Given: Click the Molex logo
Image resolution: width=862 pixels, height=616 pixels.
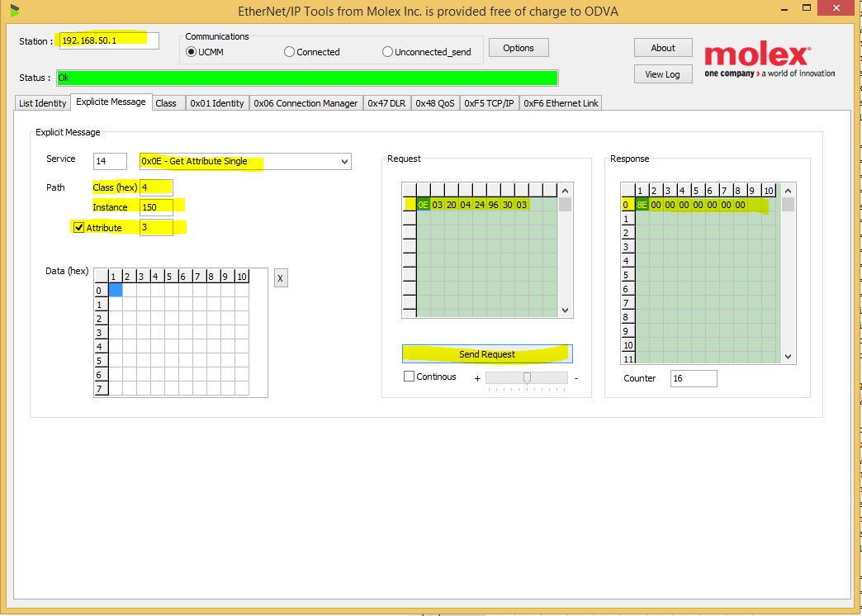Looking at the screenshot, I should [x=769, y=62].
